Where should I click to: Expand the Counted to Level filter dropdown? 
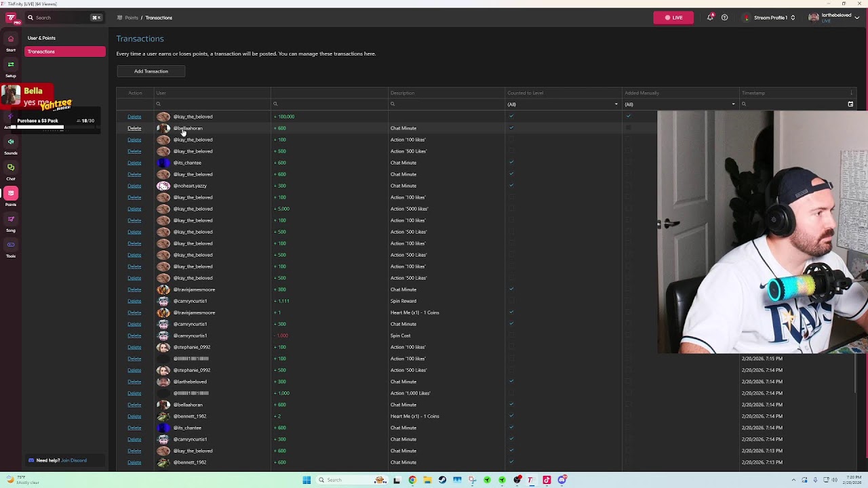(x=616, y=104)
